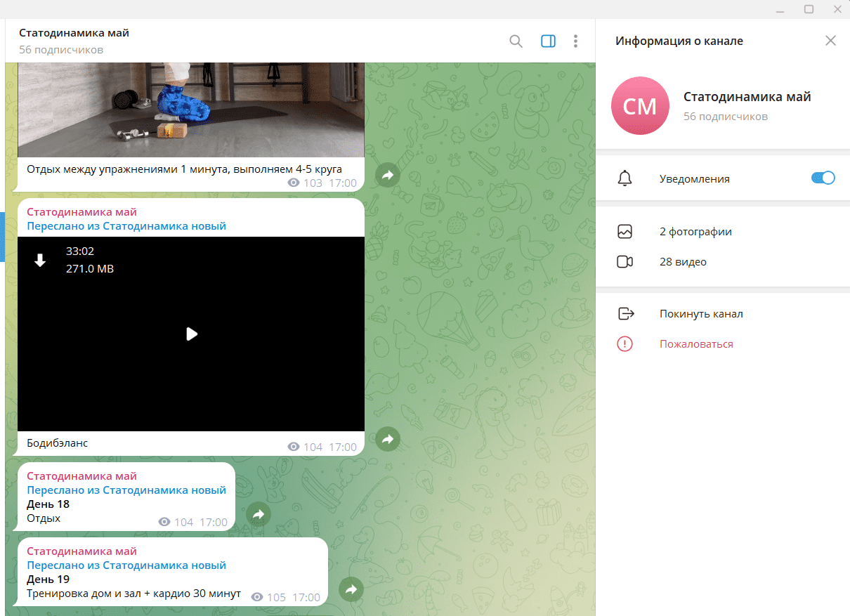
Task: Click Leave channel option
Action: tap(700, 314)
